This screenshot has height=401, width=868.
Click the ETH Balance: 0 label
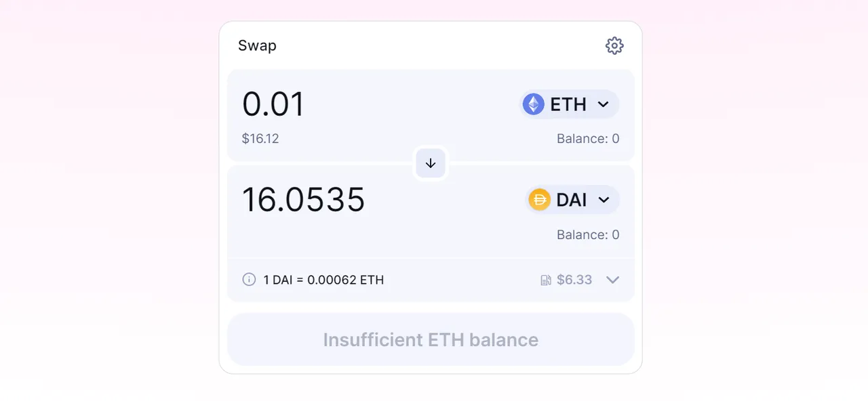[x=588, y=139]
